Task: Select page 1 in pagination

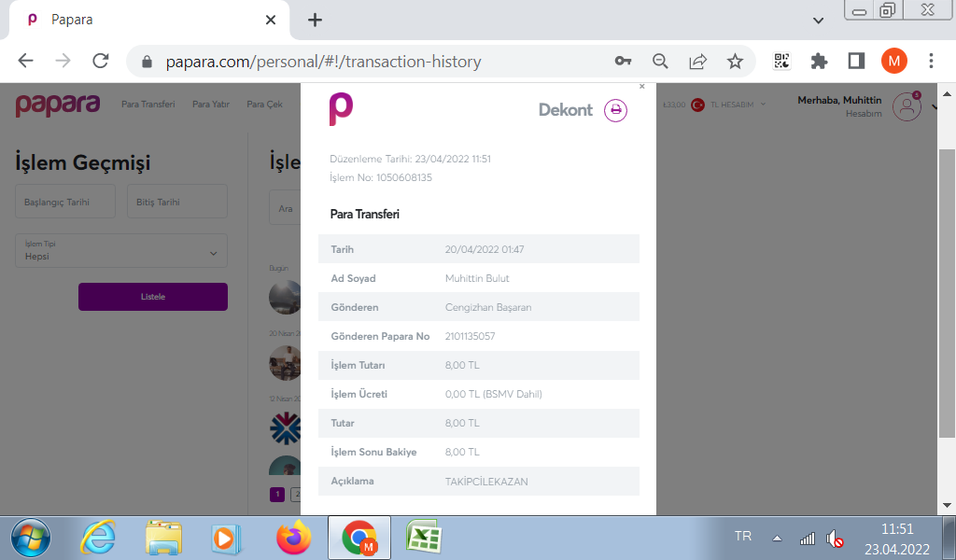Action: coord(277,494)
